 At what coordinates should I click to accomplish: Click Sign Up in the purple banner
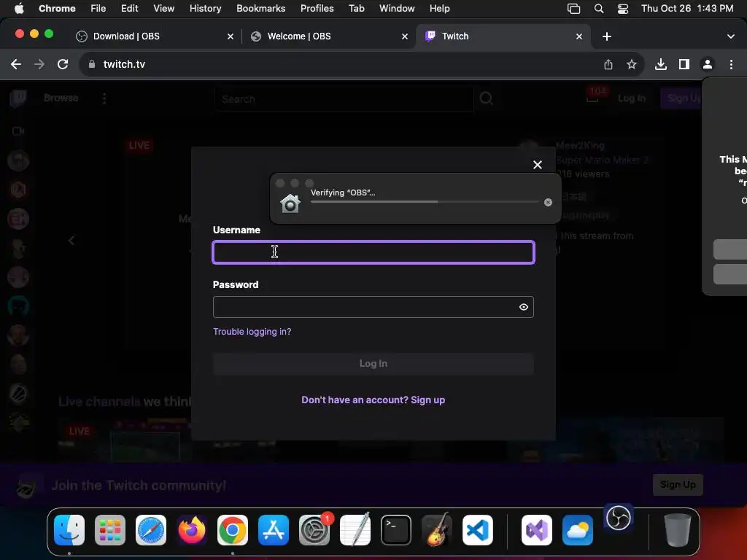tap(678, 485)
